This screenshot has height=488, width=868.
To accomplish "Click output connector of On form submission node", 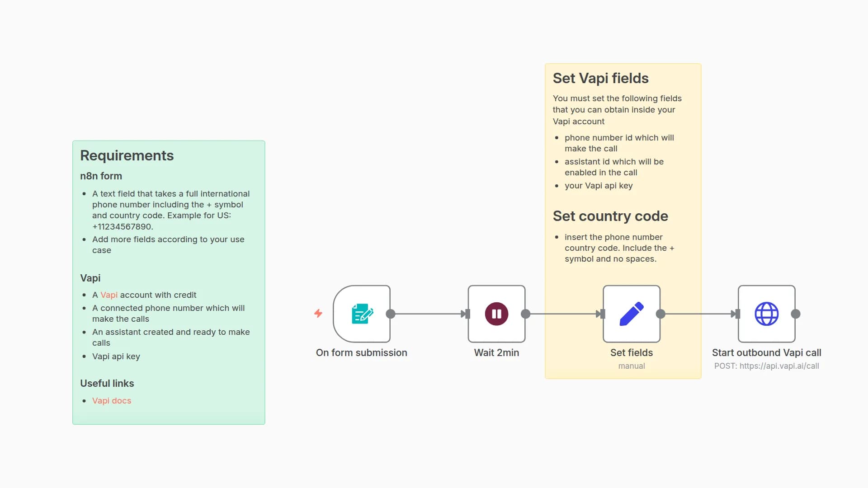I will [x=391, y=314].
